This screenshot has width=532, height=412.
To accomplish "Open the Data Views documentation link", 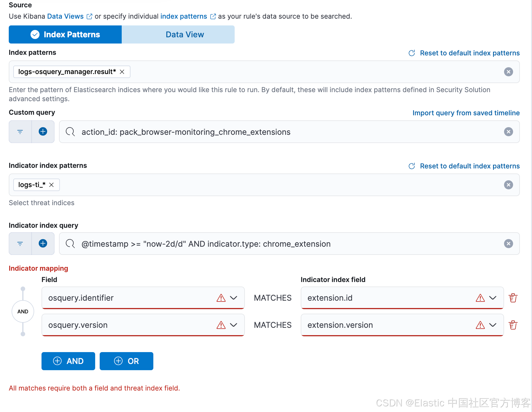I will click(65, 16).
